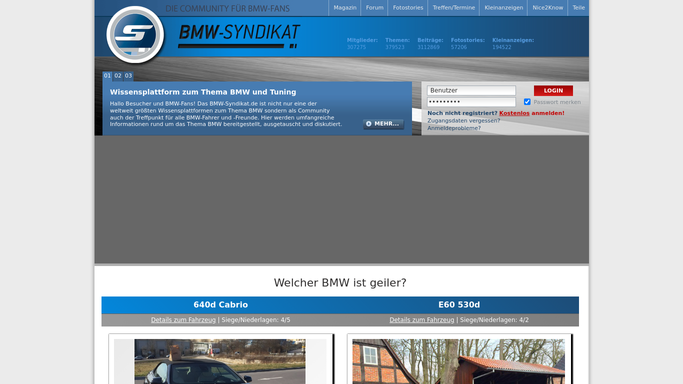This screenshot has height=384, width=683.
Task: Open the Teile menu item
Action: (578, 8)
